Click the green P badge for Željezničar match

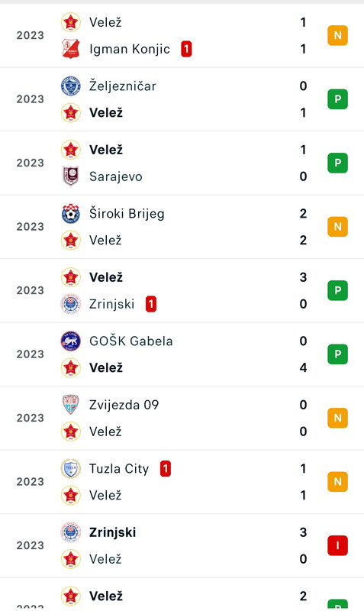pos(337,99)
